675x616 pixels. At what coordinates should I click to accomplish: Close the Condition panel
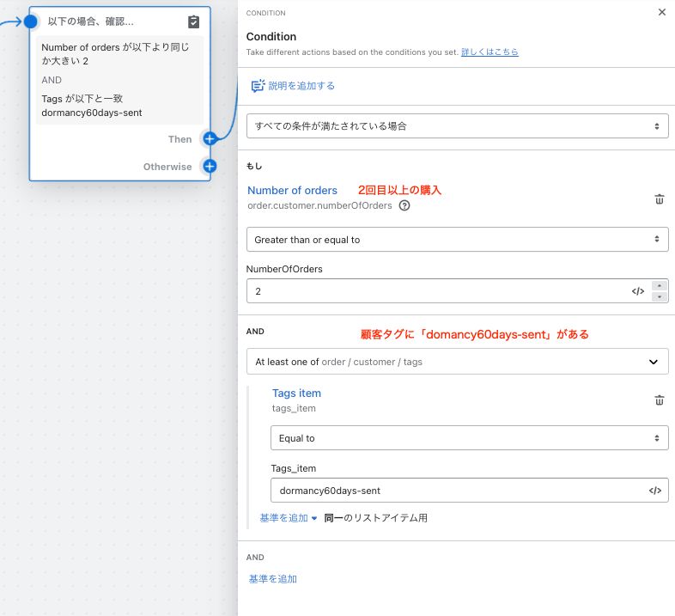coord(661,12)
